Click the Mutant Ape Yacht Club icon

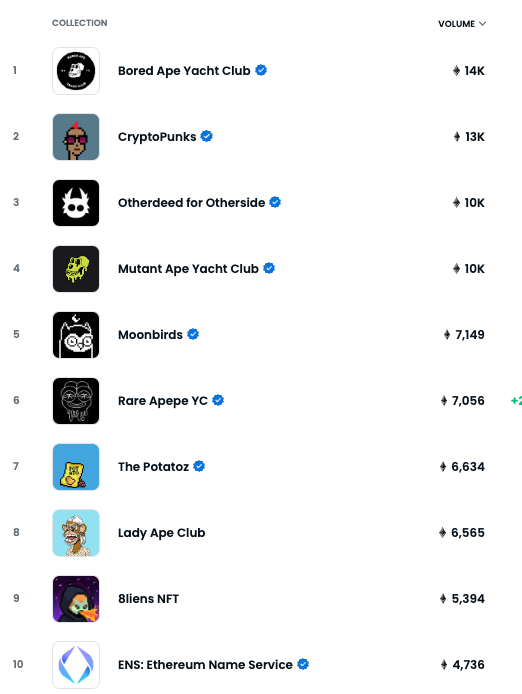point(76,269)
